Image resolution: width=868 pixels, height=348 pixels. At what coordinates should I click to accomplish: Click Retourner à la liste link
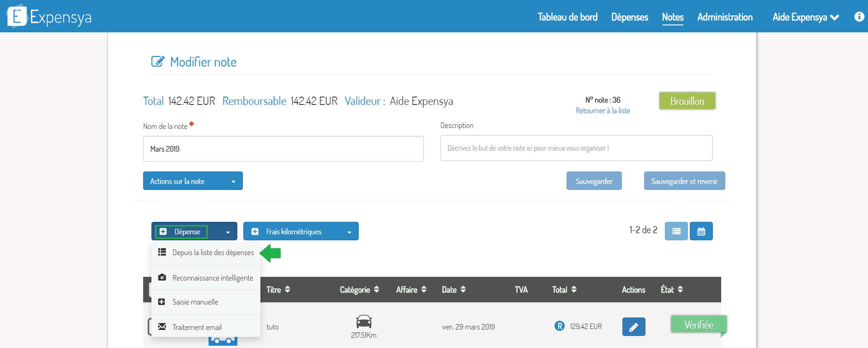pyautogui.click(x=603, y=111)
